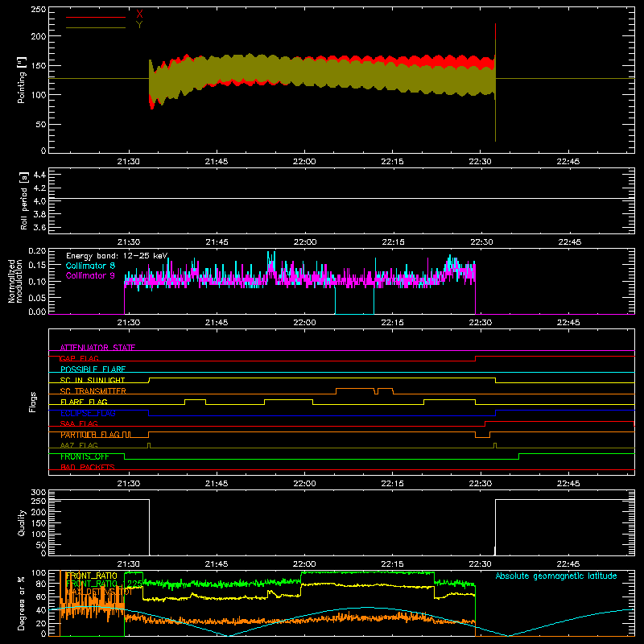Screen dimensions: 644x644
Task: Select the yellow FRONT_RATIO legend entry
Action: (92, 576)
